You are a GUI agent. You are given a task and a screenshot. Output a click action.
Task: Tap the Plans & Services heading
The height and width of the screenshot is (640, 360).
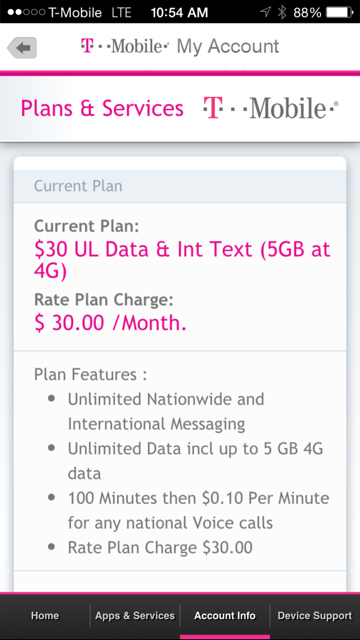point(102,109)
